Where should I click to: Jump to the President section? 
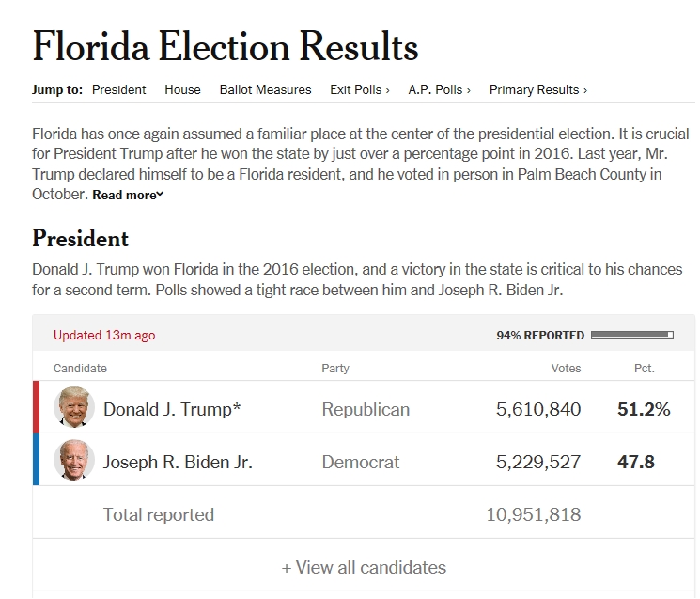click(x=118, y=89)
